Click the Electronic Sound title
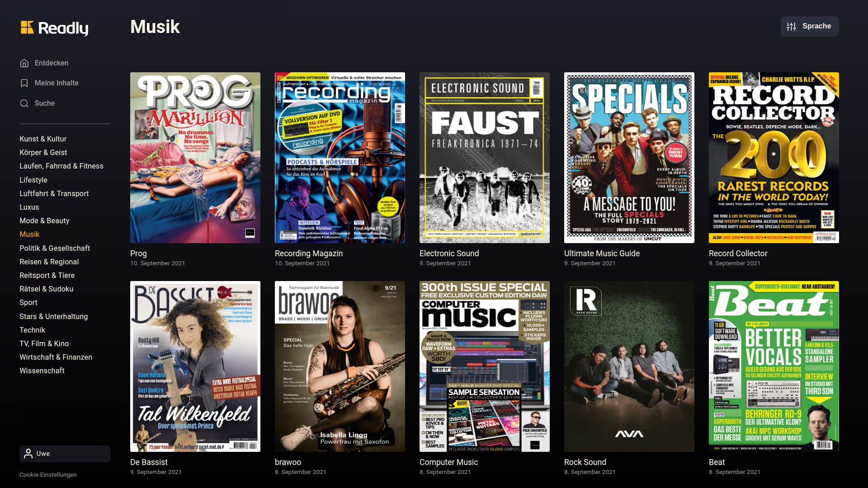This screenshot has width=868, height=488. (449, 253)
